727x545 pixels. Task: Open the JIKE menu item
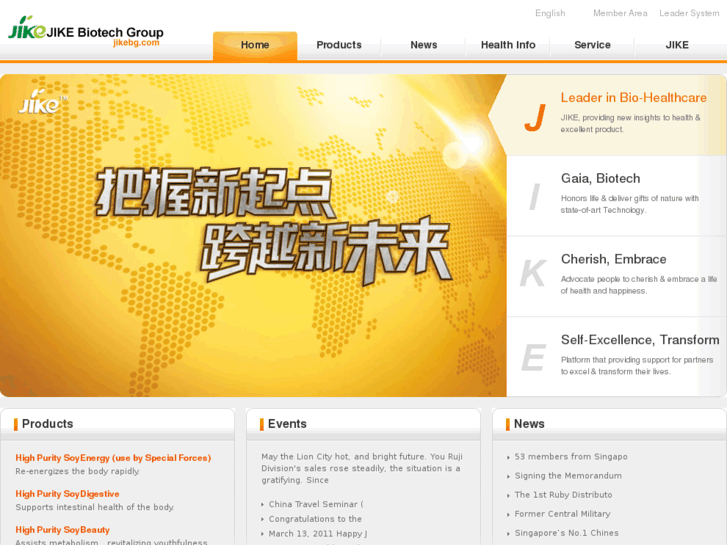(677, 45)
